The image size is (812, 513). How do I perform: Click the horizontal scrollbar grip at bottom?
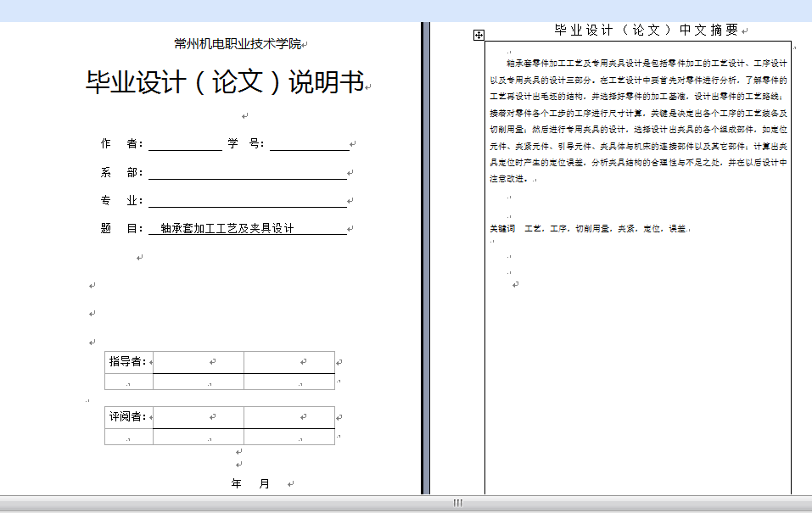(458, 503)
